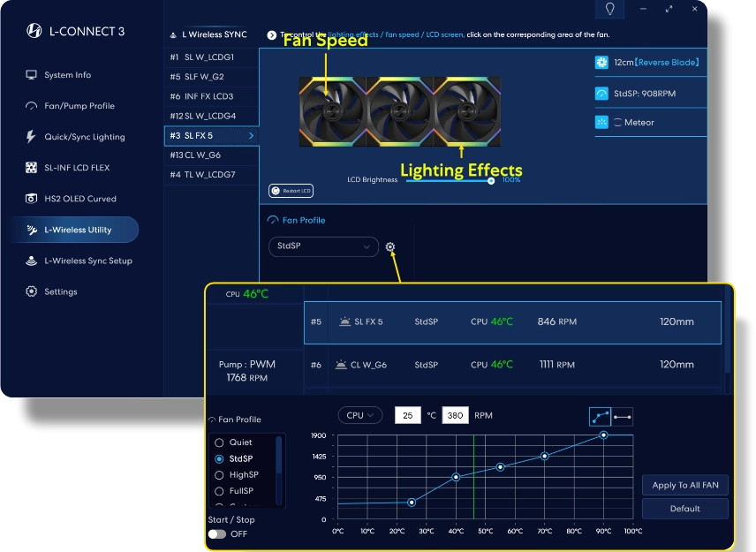Click the middle fan in the preview
This screenshot has width=756, height=552.
pos(400,111)
